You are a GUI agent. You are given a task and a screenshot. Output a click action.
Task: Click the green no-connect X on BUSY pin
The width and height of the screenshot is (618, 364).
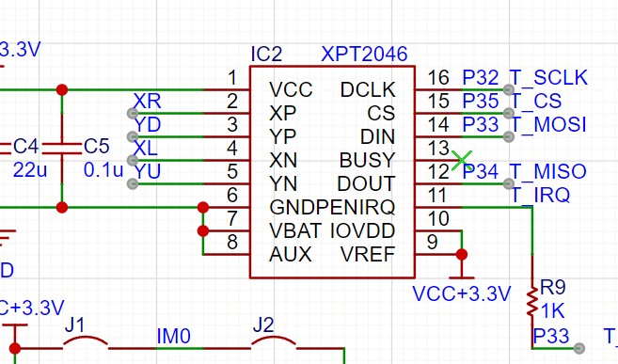pyautogui.click(x=461, y=160)
